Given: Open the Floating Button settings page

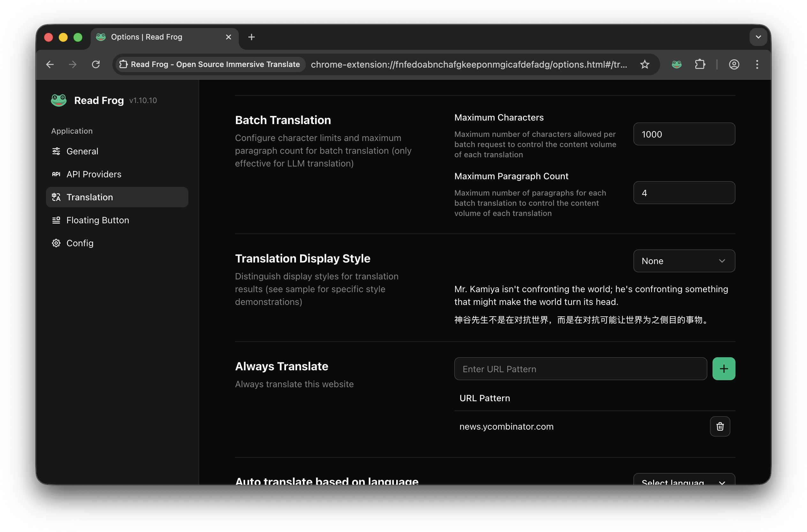Looking at the screenshot, I should pyautogui.click(x=98, y=220).
